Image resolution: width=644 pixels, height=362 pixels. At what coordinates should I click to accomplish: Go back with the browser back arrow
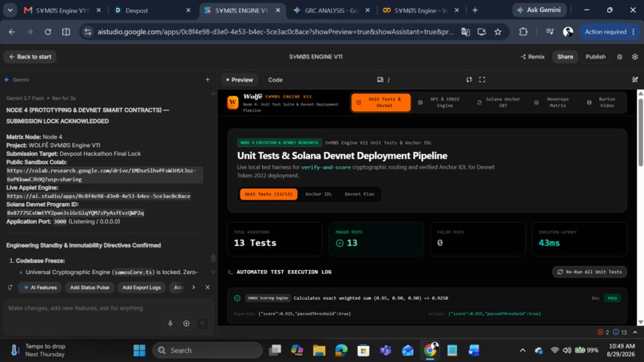tap(12, 32)
